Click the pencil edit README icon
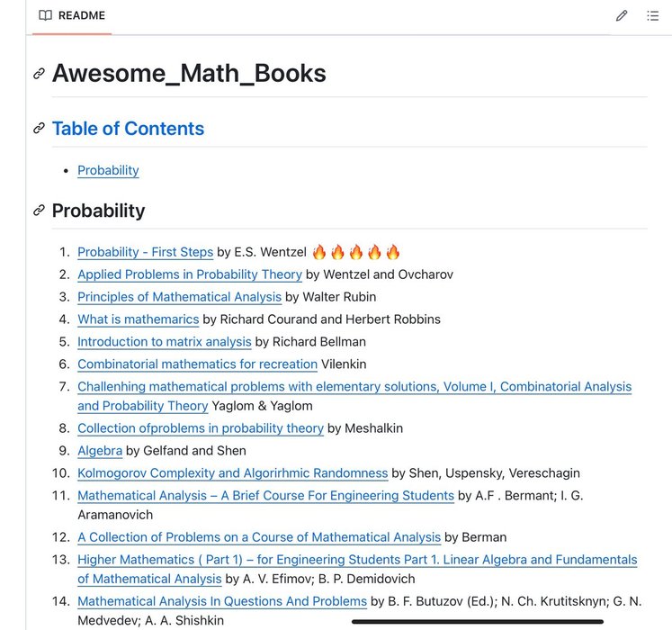This screenshot has width=672, height=630. click(622, 16)
